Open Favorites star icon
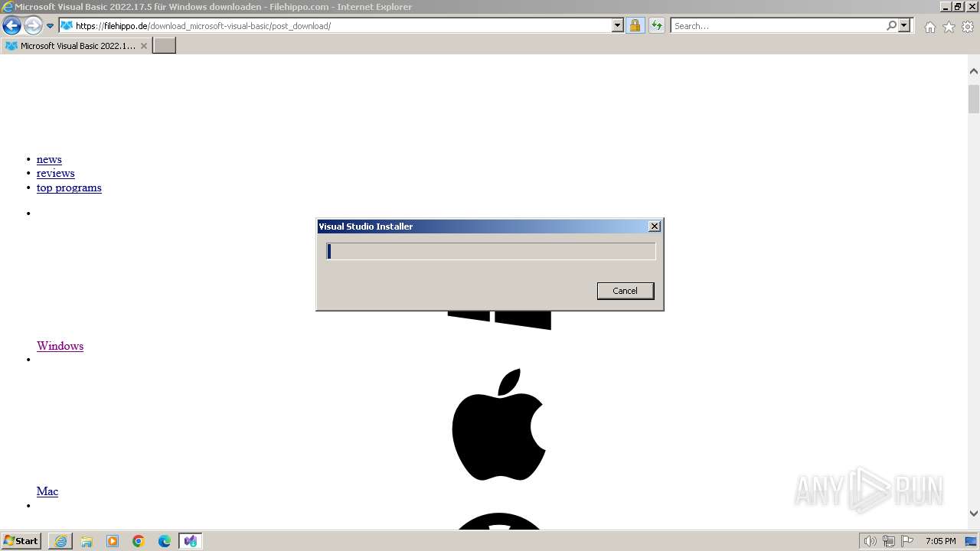This screenshot has width=980, height=551. pyautogui.click(x=949, y=27)
